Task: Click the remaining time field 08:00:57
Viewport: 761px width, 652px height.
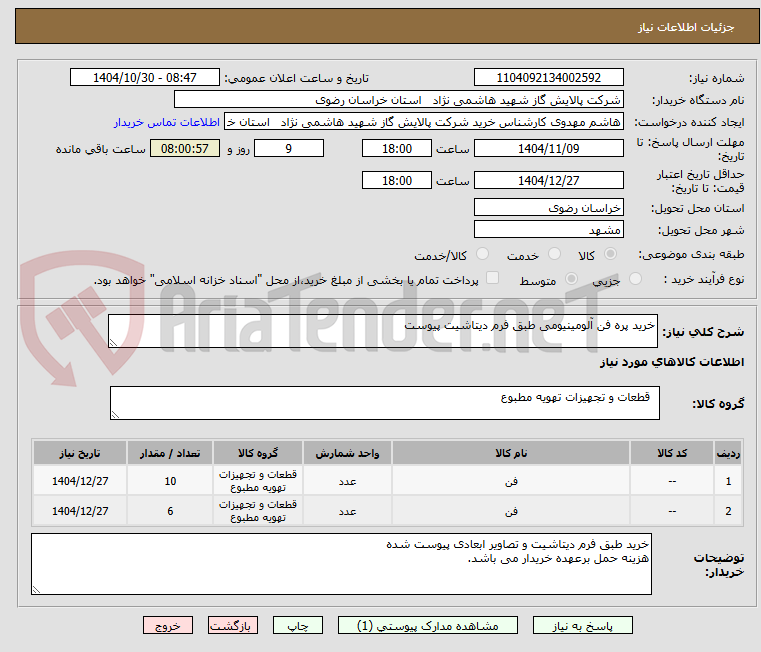Action: 184,148
